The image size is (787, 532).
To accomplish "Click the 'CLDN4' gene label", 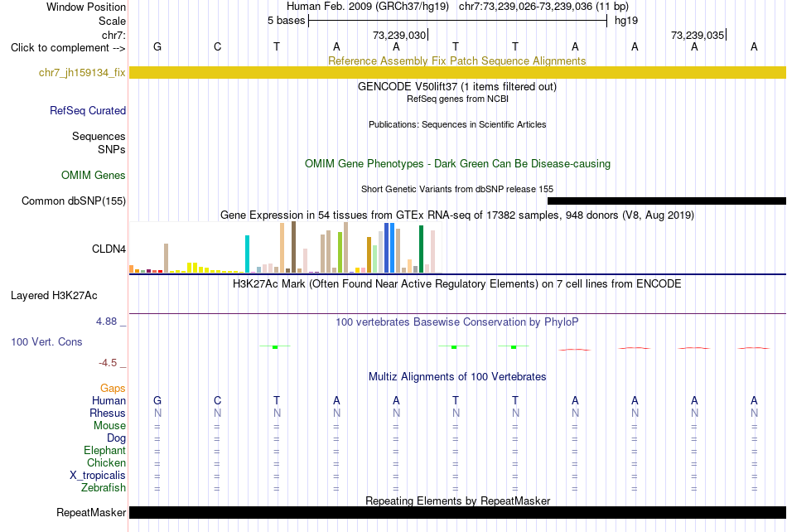I will 109,249.
